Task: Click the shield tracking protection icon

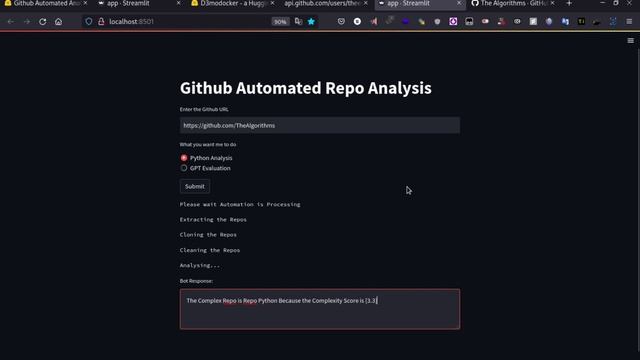Action: point(89,21)
